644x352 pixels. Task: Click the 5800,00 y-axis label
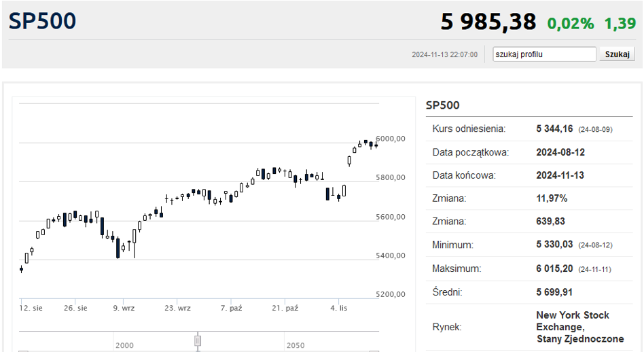pos(391,177)
